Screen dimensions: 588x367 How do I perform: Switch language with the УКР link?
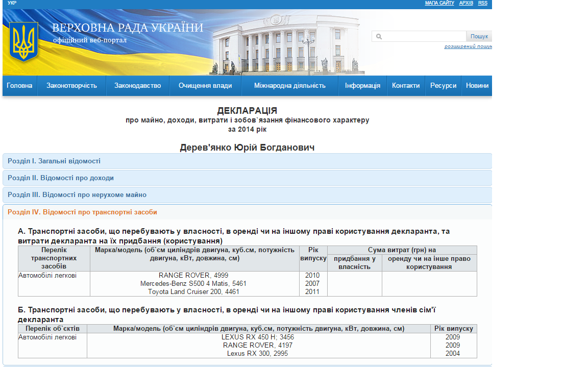(12, 3)
